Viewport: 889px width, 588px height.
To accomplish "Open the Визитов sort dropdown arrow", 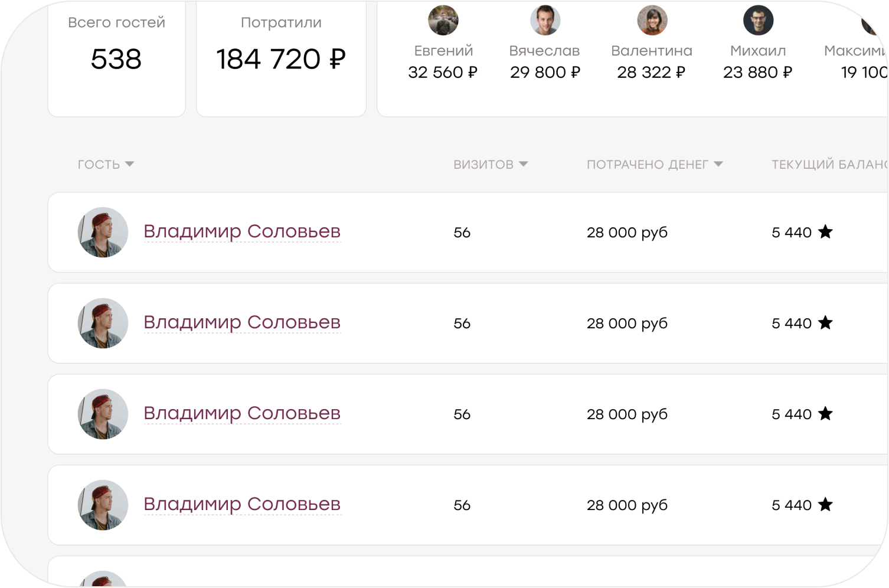I will [x=523, y=164].
